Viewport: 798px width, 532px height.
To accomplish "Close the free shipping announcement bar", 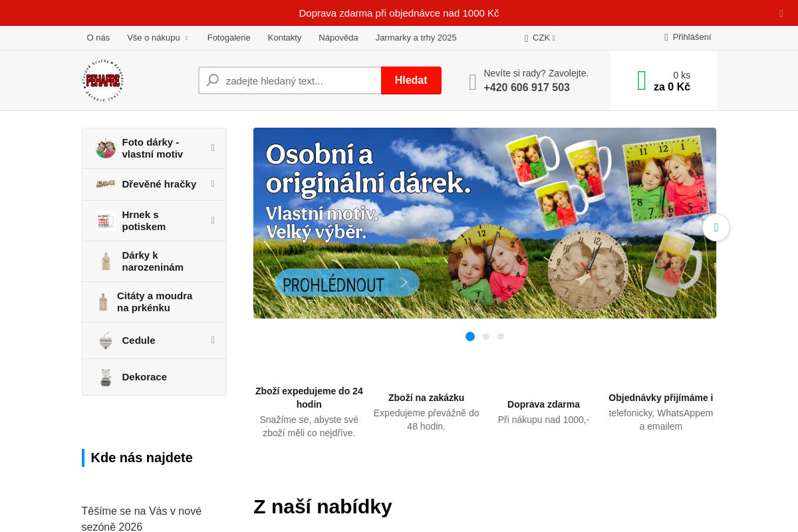I will [781, 13].
